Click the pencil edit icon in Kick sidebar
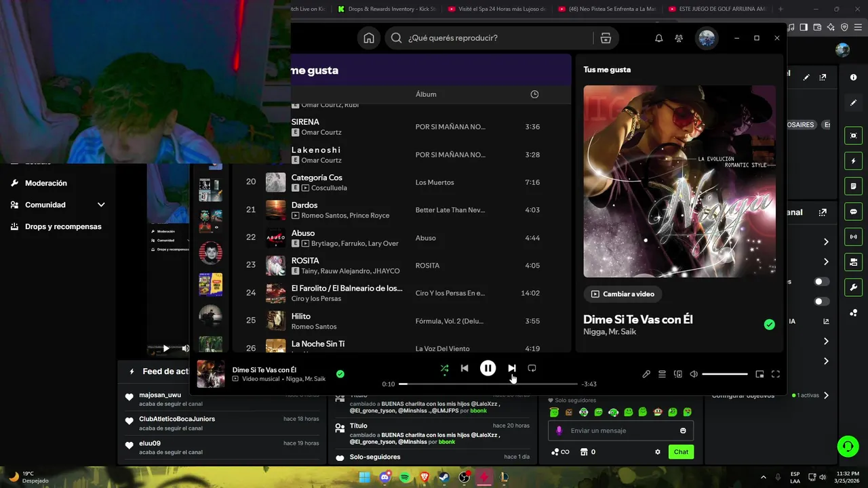This screenshot has width=868, height=488. 853,102
